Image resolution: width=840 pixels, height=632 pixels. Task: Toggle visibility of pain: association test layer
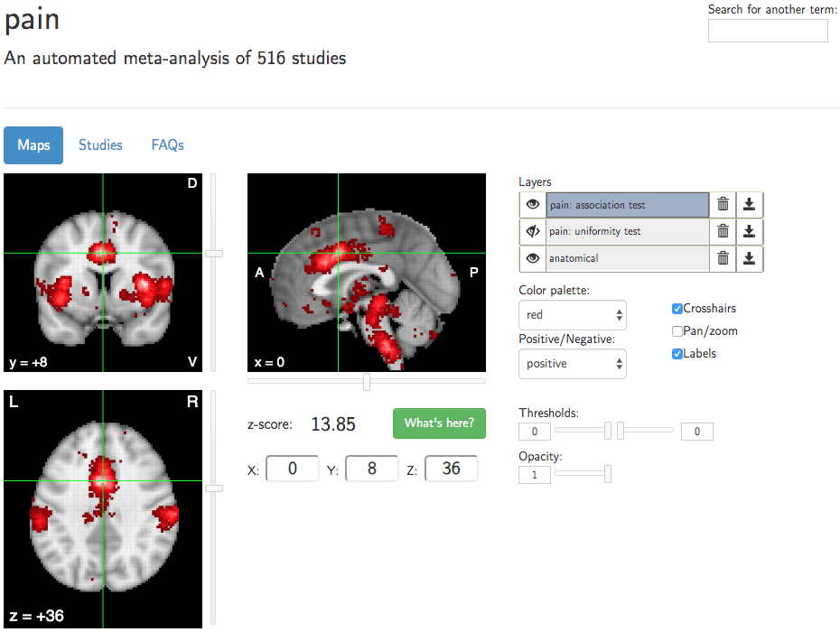click(x=533, y=205)
